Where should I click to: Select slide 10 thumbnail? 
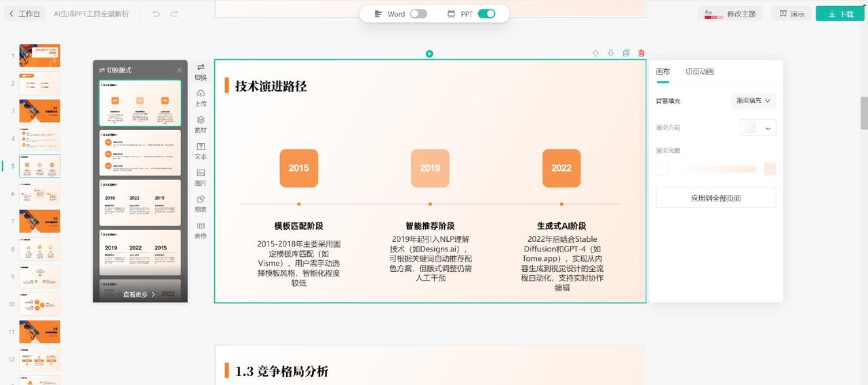[x=39, y=304]
